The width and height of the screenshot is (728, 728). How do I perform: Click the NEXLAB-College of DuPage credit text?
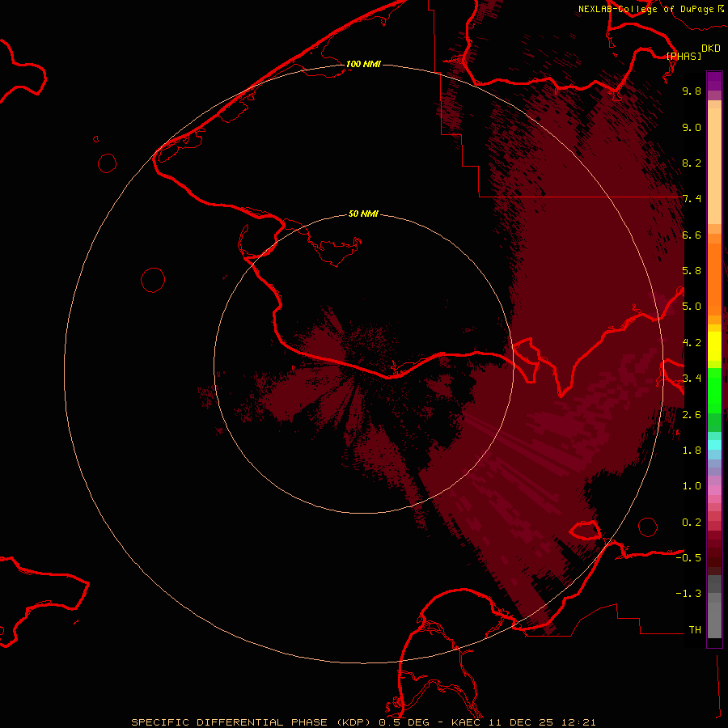click(x=645, y=9)
